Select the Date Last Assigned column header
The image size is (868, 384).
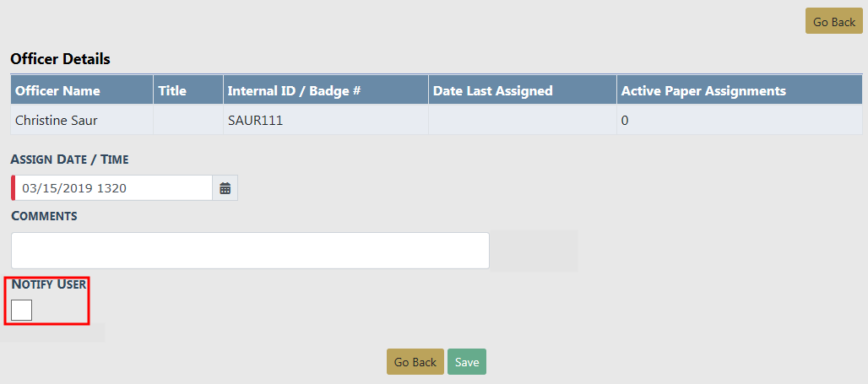pyautogui.click(x=492, y=90)
